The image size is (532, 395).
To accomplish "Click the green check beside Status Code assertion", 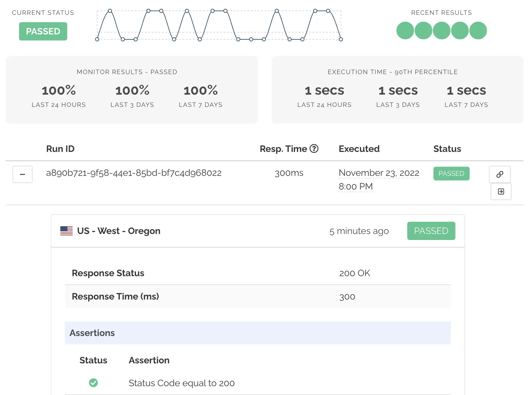I will coord(93,383).
